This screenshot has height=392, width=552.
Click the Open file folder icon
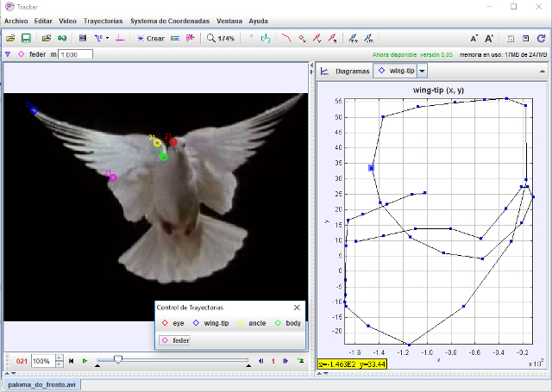10,38
